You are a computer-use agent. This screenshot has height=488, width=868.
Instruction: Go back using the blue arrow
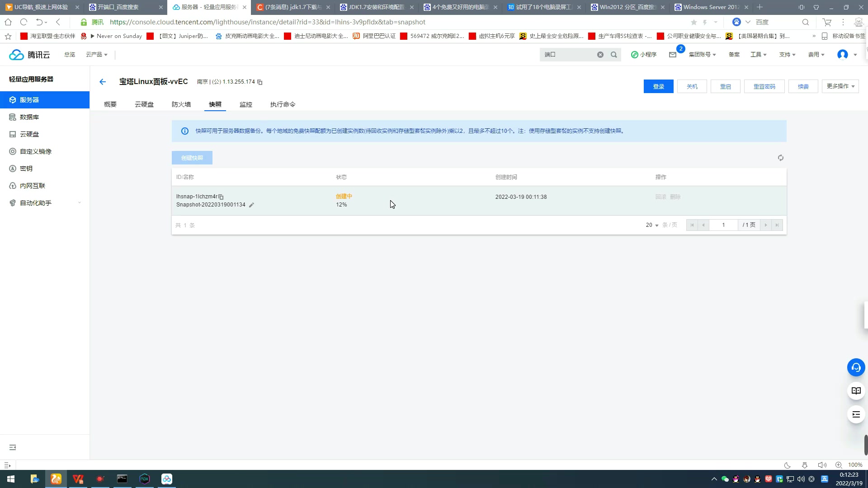pos(103,82)
